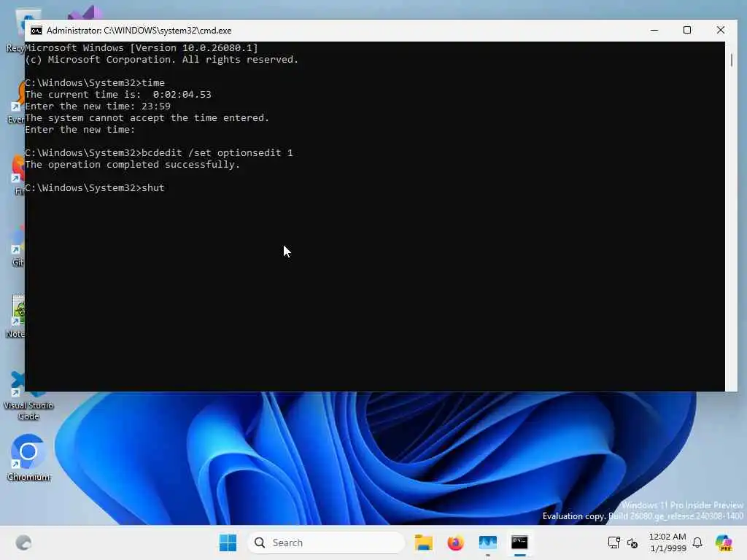This screenshot has width=747, height=560.
Task: Open the widgets icon at taskbar left
Action: coord(23,542)
